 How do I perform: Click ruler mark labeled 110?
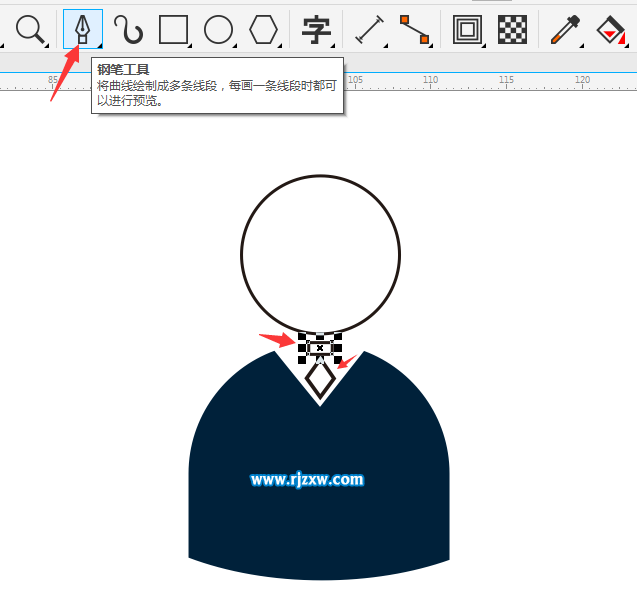430,80
